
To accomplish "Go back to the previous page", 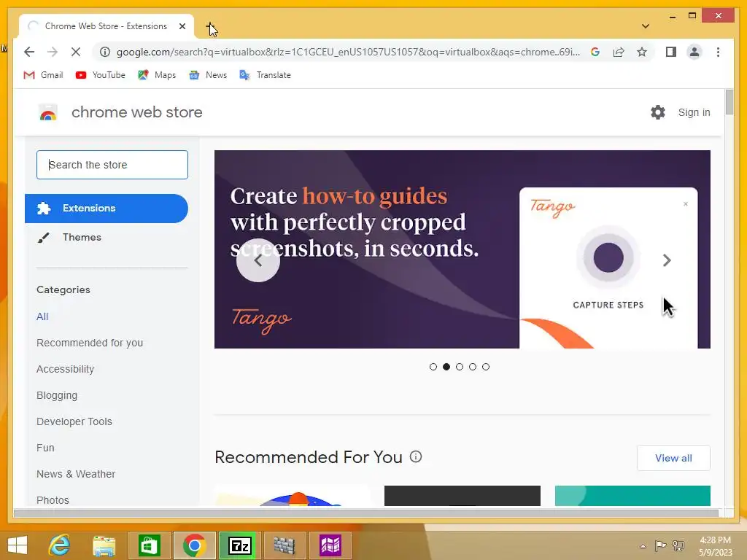I will pos(29,52).
